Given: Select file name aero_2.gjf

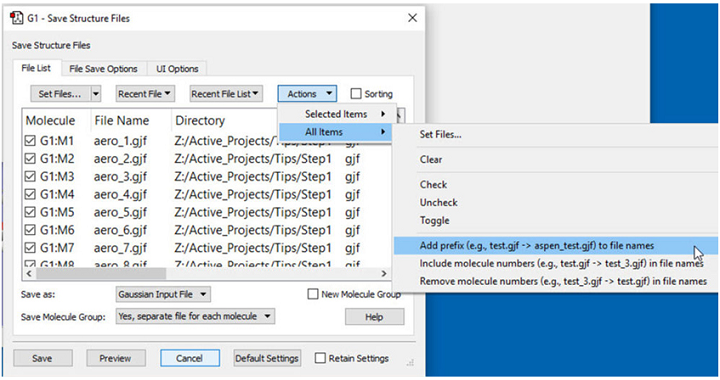Looking at the screenshot, I should click(x=120, y=159).
